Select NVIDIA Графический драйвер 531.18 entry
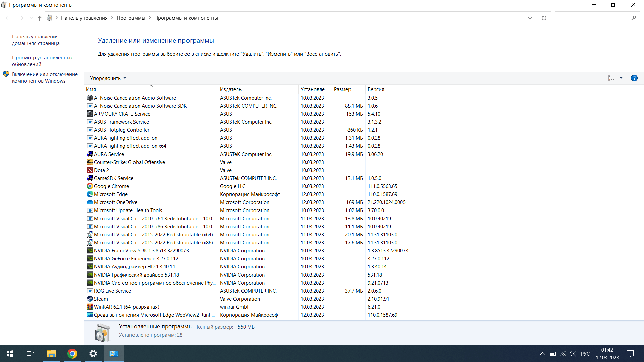644x362 pixels. pyautogui.click(x=252, y=275)
